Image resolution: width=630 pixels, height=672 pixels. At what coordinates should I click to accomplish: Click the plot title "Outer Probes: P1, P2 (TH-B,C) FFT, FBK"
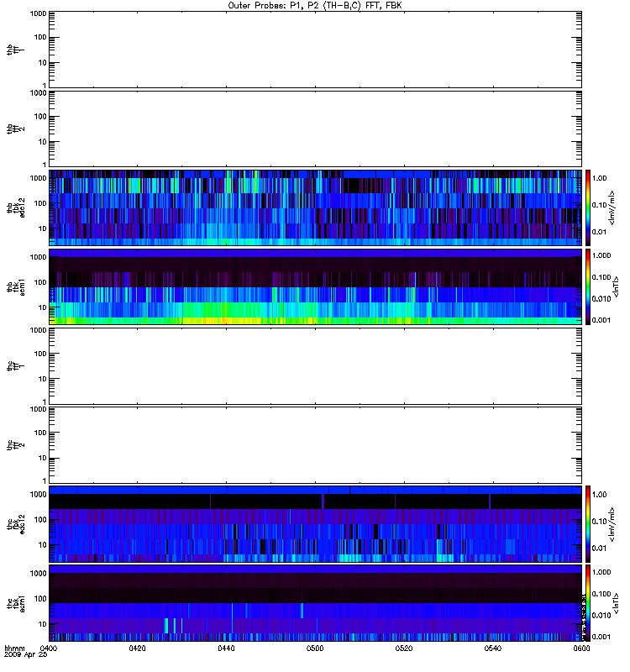tap(315, 6)
